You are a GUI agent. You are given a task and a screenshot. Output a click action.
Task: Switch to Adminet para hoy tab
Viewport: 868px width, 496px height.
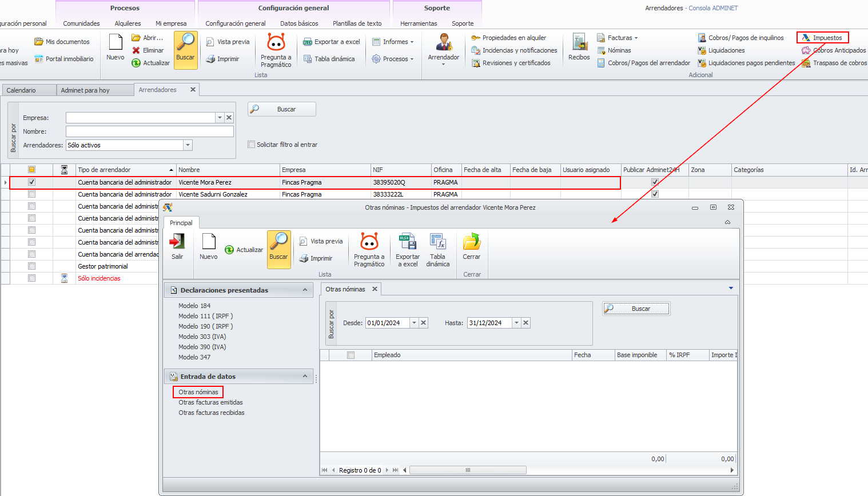tap(95, 90)
